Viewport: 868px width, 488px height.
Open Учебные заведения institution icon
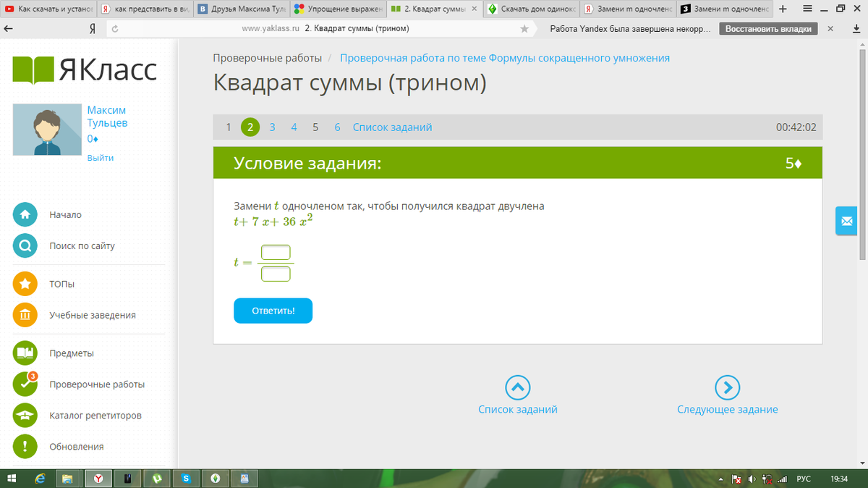coord(25,315)
